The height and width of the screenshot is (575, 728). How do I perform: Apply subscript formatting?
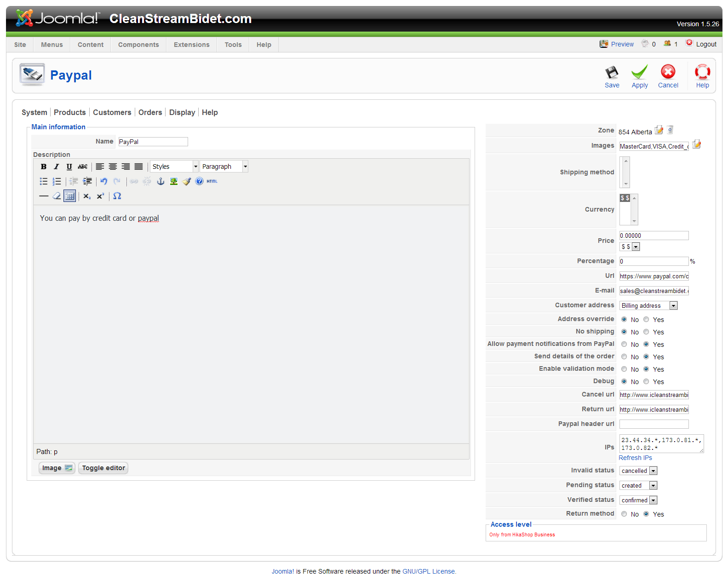pyautogui.click(x=87, y=196)
